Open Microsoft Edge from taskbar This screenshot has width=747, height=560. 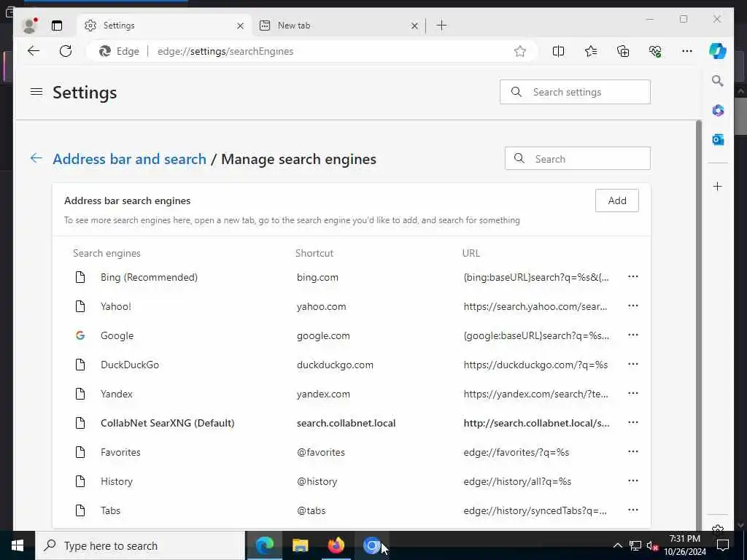click(264, 545)
